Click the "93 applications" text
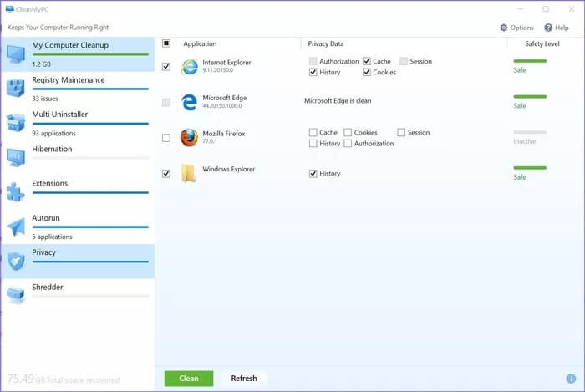The width and height of the screenshot is (585, 392). pyautogui.click(x=53, y=133)
